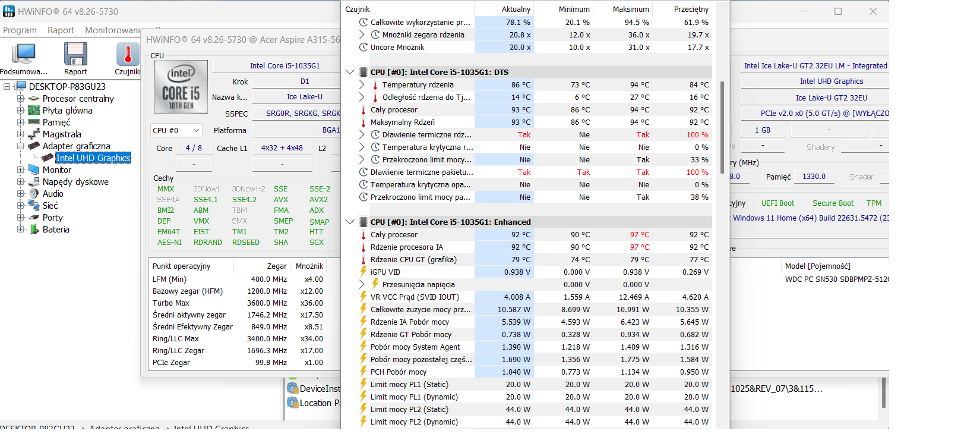
Task: Open the Raport menu
Action: click(61, 30)
